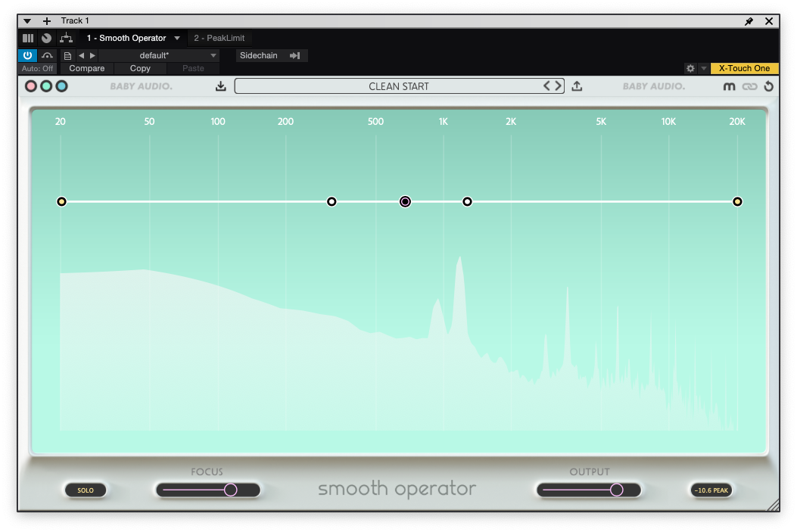
Task: Open the channel editor bars icon
Action: point(28,38)
